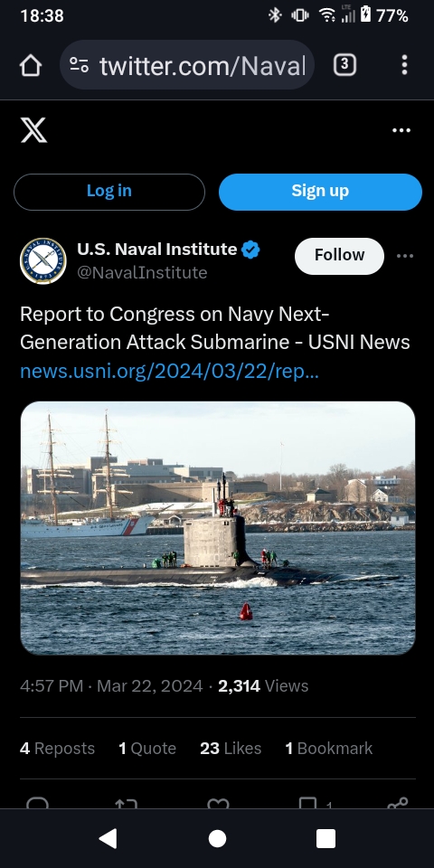434x868 pixels.
Task: Click the Sign up button
Action: [x=320, y=192]
